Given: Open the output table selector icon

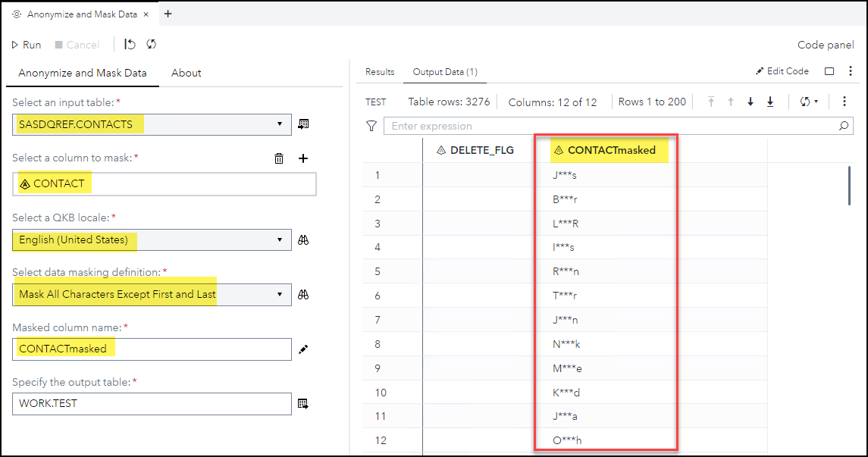Looking at the screenshot, I should tap(304, 403).
